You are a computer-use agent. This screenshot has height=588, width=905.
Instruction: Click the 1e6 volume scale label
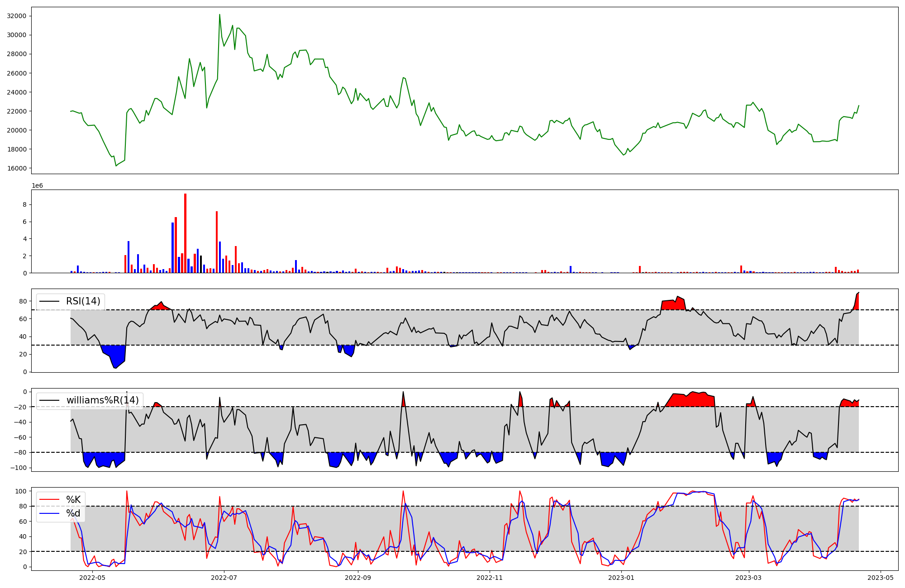point(37,185)
